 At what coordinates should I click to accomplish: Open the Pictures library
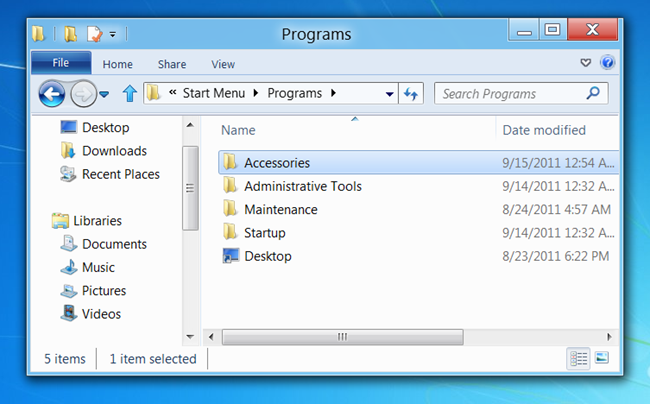[104, 290]
